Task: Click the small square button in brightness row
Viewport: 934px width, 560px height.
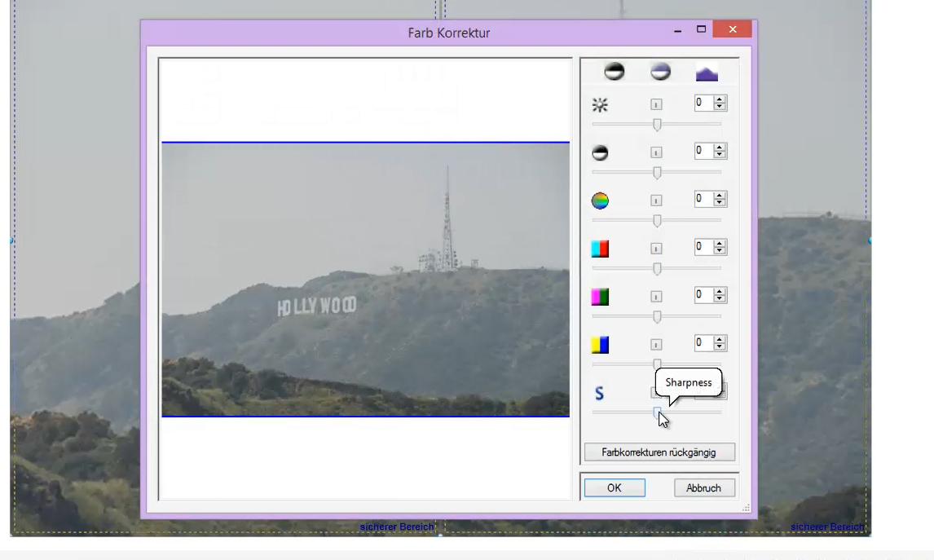Action: pyautogui.click(x=656, y=104)
